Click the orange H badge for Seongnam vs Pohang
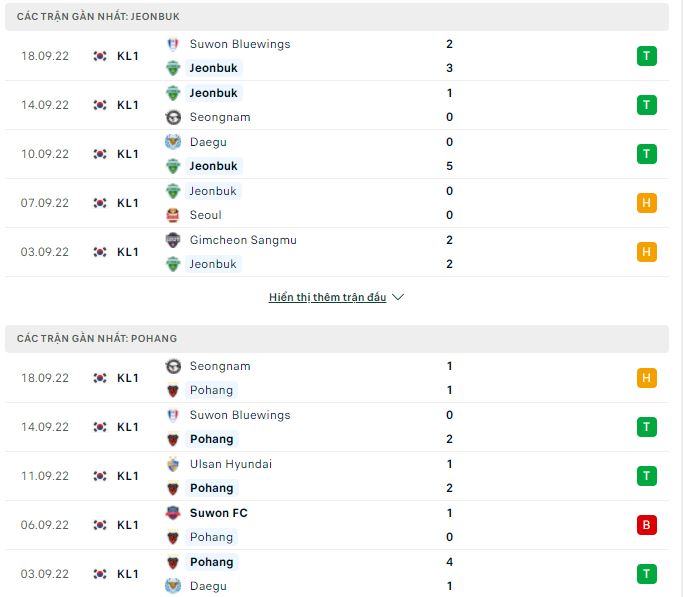This screenshot has width=683, height=597. coord(646,378)
